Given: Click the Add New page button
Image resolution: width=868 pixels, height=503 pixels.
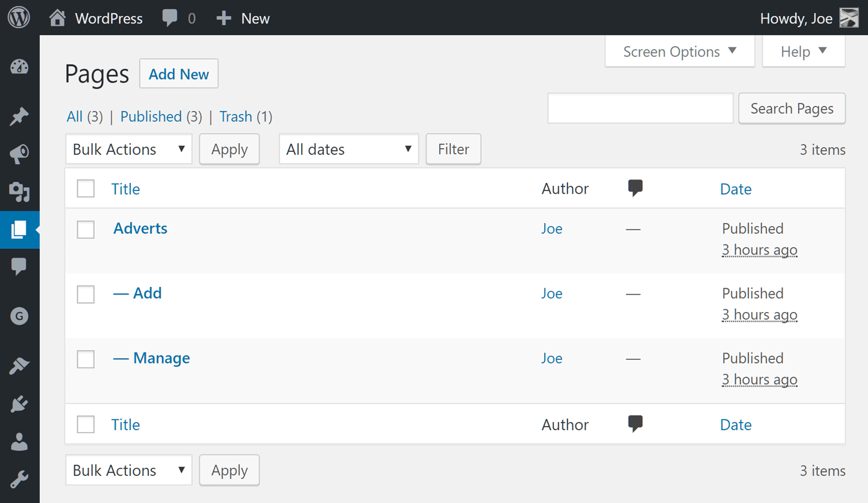Looking at the screenshot, I should [x=178, y=74].
